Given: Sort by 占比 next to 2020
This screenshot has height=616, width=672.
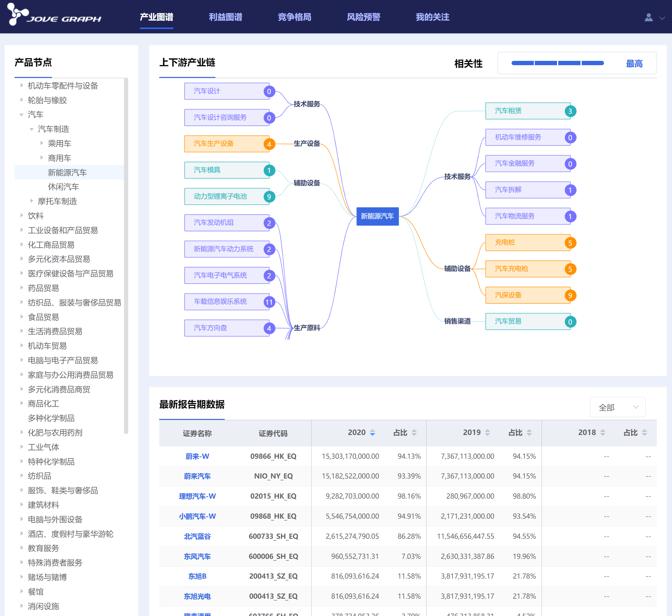Looking at the screenshot, I should (x=414, y=433).
